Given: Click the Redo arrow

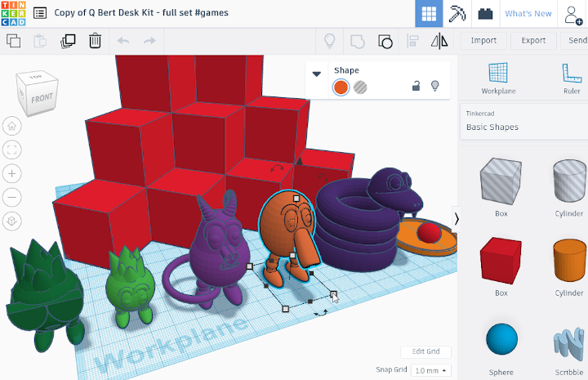Looking at the screenshot, I should click(x=149, y=41).
